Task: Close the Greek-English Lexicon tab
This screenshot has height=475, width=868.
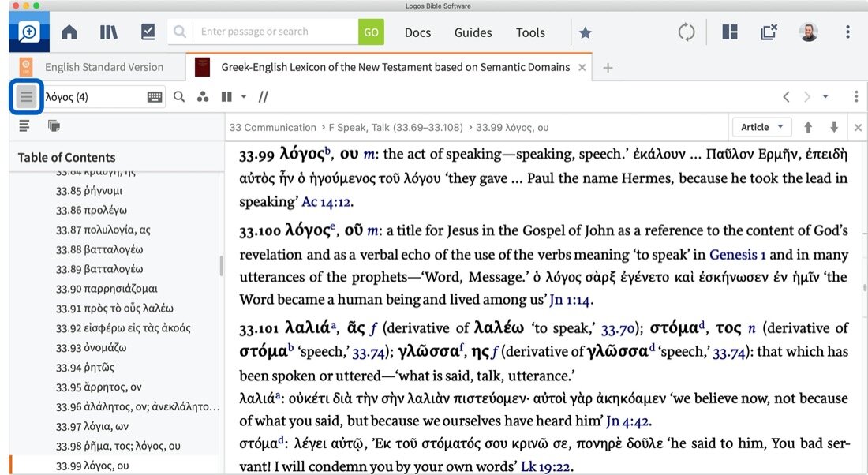Action: [x=582, y=68]
